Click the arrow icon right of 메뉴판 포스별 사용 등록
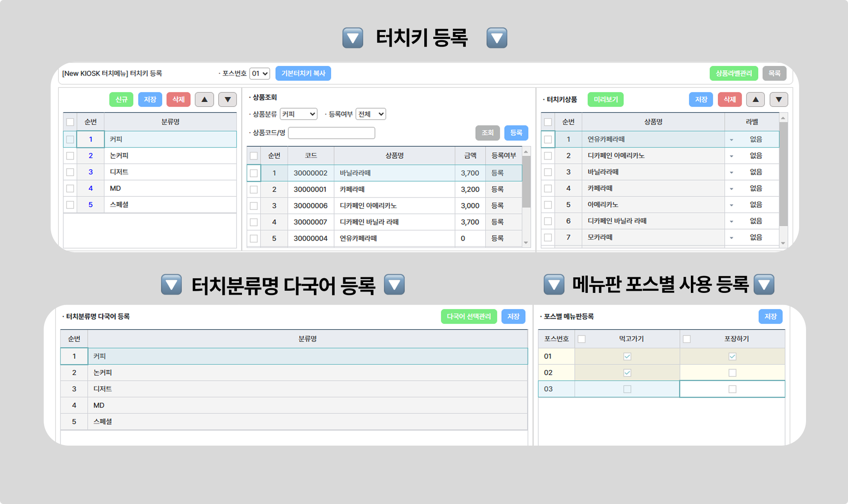Image resolution: width=848 pixels, height=504 pixels. click(764, 285)
